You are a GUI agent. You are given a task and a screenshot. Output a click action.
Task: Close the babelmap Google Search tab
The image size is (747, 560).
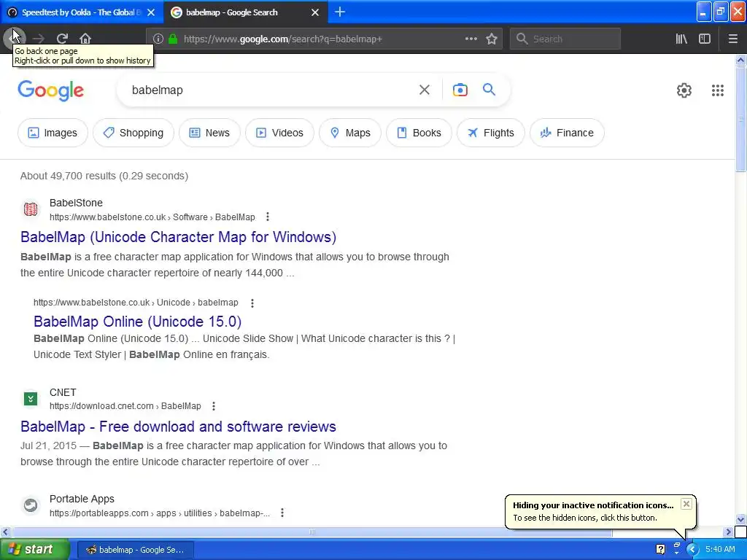(x=315, y=12)
